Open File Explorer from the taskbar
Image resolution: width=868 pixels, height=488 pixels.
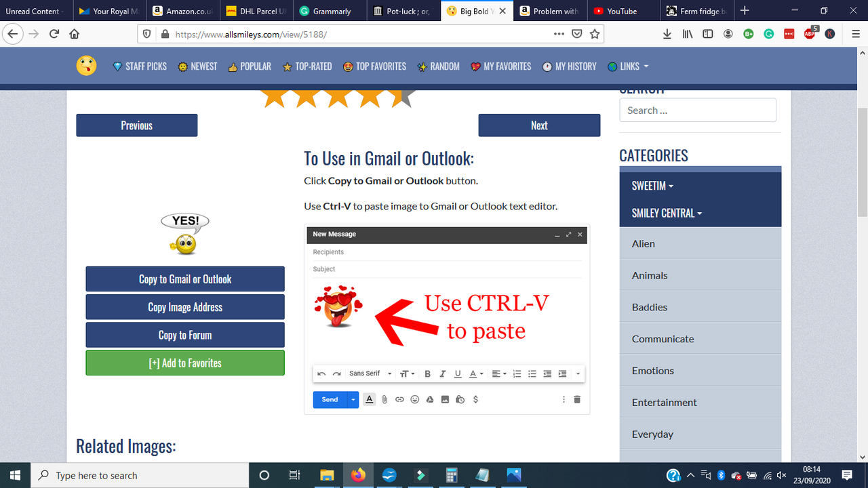click(x=327, y=475)
